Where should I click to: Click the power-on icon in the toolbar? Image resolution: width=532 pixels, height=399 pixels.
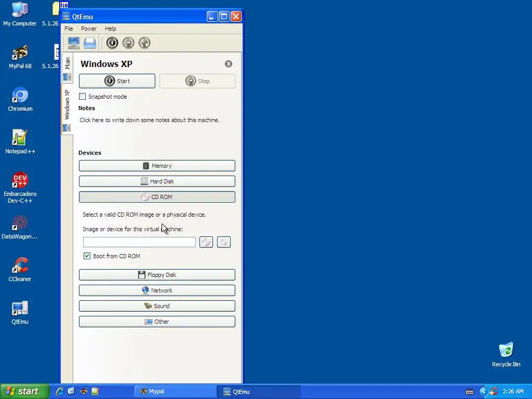112,43
